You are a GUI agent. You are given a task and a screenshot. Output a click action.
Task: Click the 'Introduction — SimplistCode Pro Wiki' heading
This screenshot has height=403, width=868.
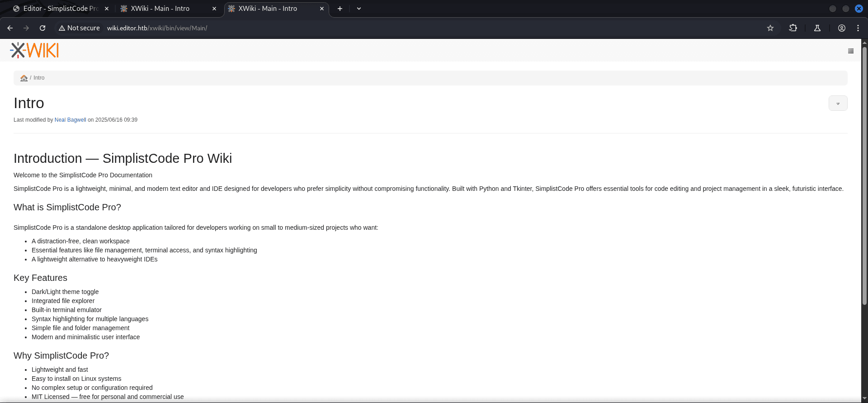pos(123,158)
